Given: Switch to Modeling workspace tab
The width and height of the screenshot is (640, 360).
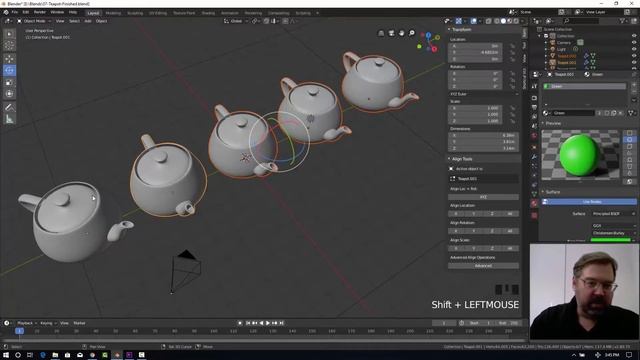Looking at the screenshot, I should pyautogui.click(x=113, y=13).
